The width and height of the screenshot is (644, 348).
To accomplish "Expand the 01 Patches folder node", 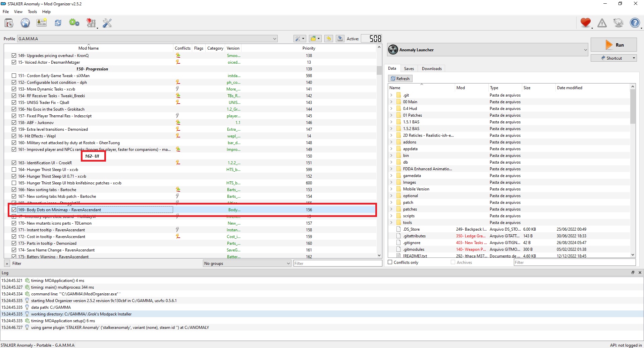I will (391, 115).
